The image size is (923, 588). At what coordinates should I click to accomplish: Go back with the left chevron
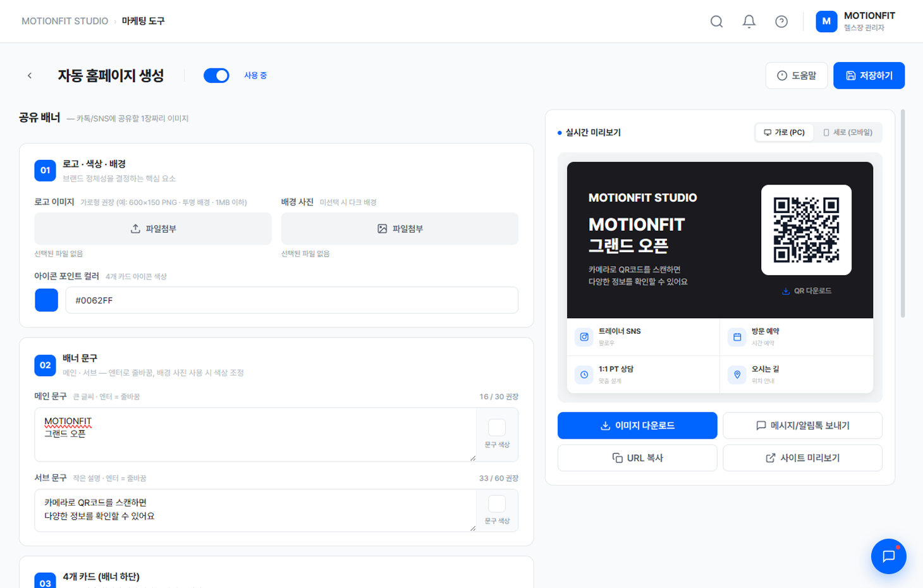(x=30, y=76)
